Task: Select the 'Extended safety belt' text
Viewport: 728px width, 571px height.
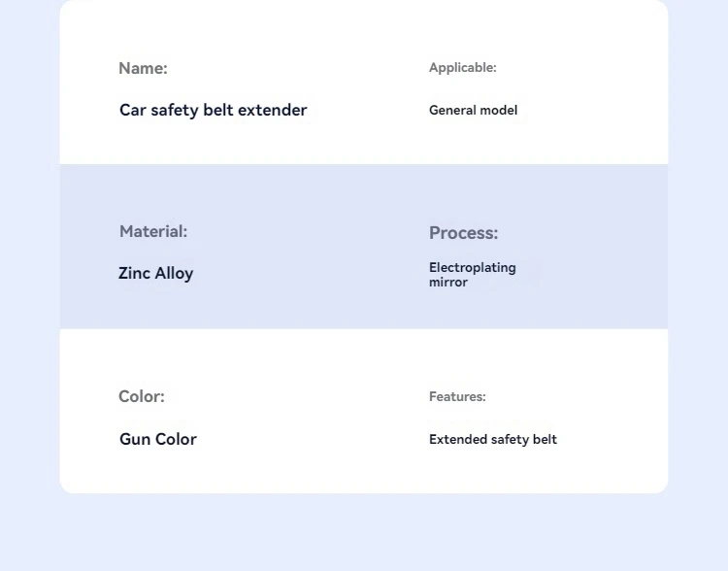Action: 492,440
